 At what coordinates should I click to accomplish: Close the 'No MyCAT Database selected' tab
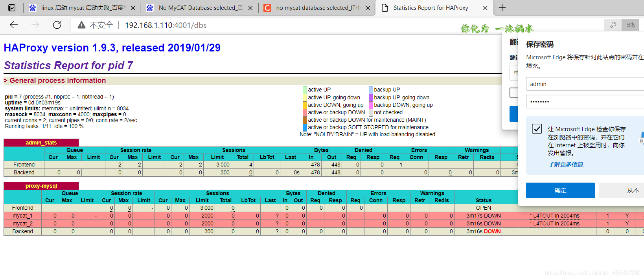(x=250, y=8)
